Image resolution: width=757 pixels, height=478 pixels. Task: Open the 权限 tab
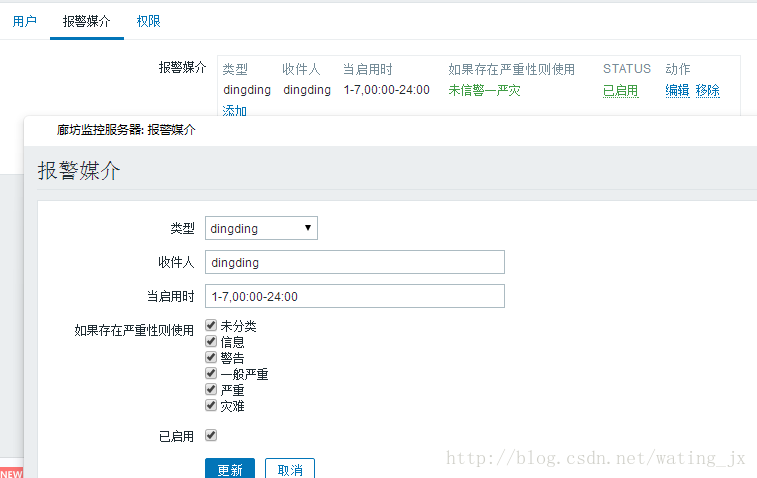(148, 21)
